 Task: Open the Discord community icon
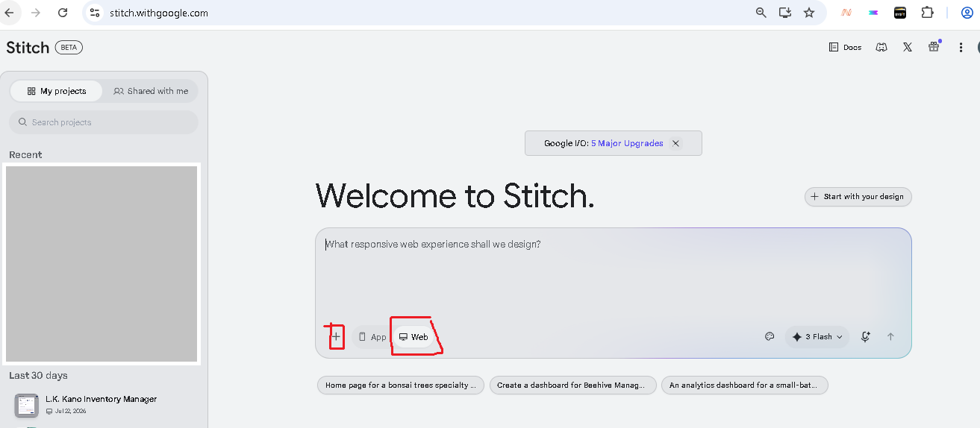(881, 47)
